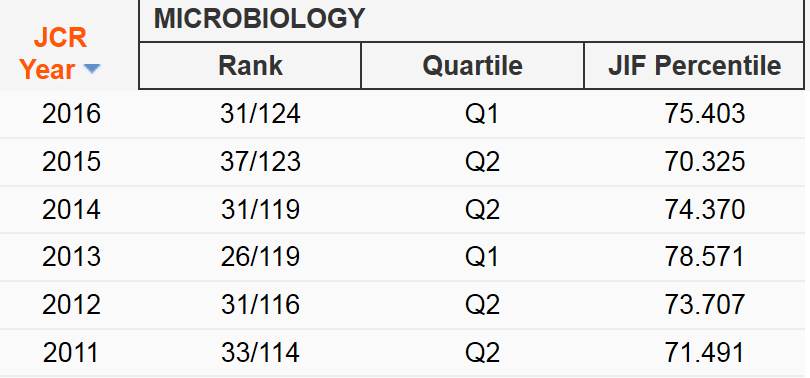
Task: Click the 2011 year cell
Action: [71, 353]
